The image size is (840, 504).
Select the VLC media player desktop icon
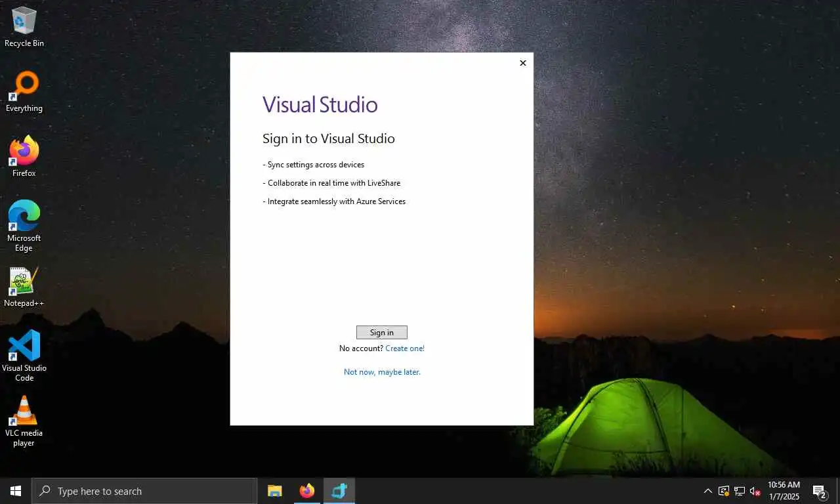click(x=24, y=421)
